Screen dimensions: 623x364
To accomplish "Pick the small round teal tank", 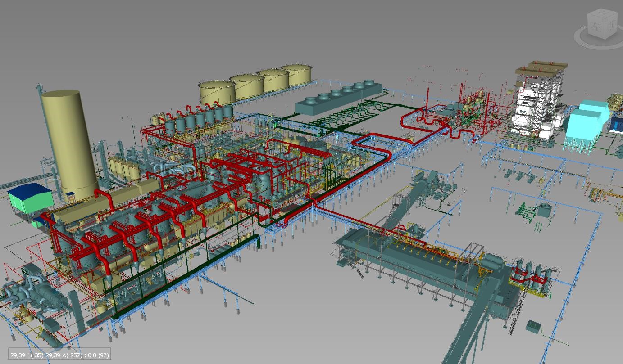I will (x=544, y=210).
